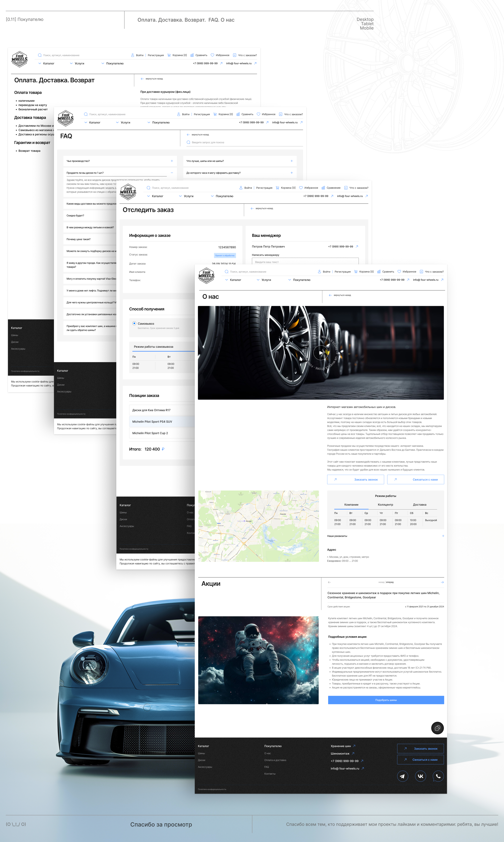
Task: Click the previous arrow in Акции section
Action: (x=329, y=582)
